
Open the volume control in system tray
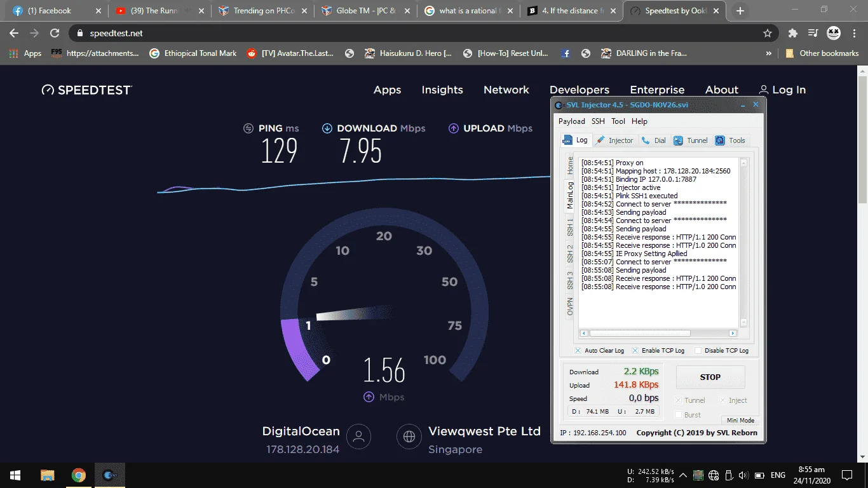pyautogui.click(x=742, y=475)
